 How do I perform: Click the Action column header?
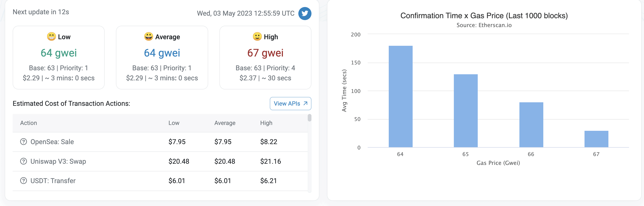pyautogui.click(x=29, y=123)
